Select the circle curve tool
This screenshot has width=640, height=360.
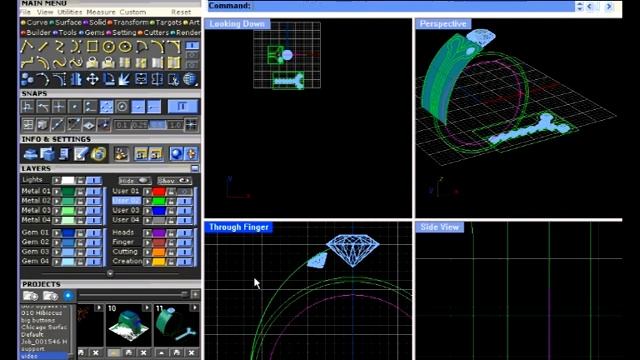(109, 47)
